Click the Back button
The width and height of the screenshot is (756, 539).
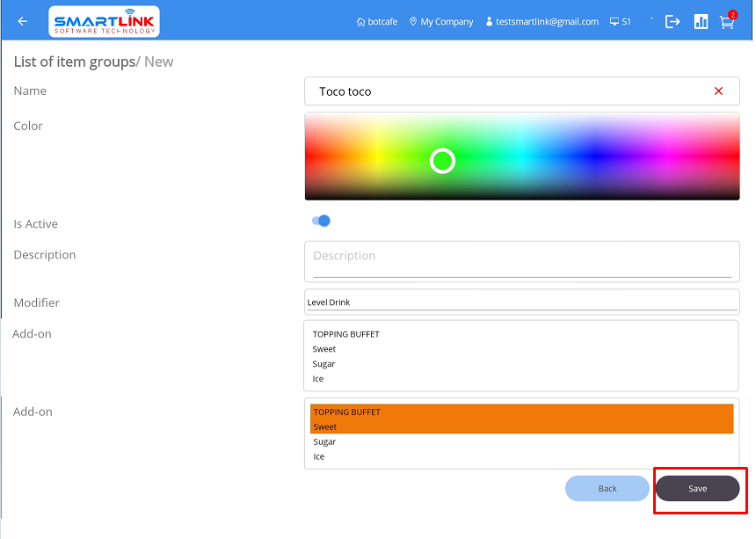[607, 488]
